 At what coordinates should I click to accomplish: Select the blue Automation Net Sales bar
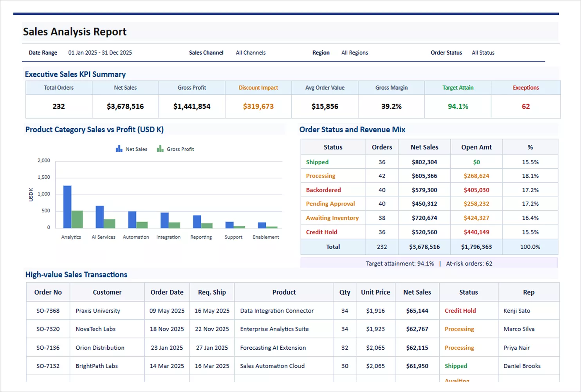[132, 219]
